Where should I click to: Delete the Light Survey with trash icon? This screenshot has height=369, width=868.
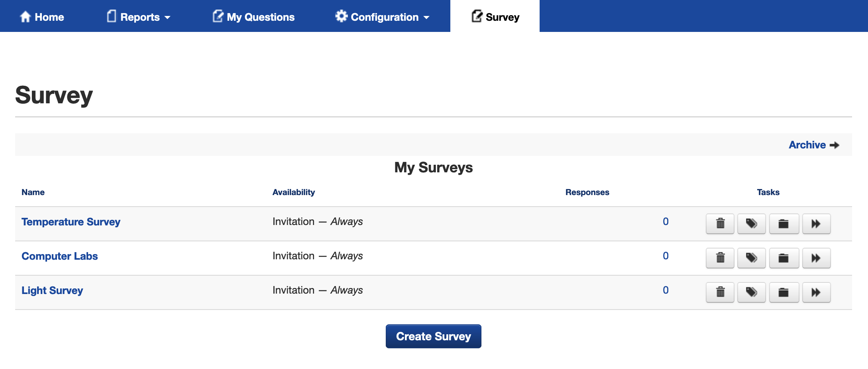pyautogui.click(x=720, y=292)
